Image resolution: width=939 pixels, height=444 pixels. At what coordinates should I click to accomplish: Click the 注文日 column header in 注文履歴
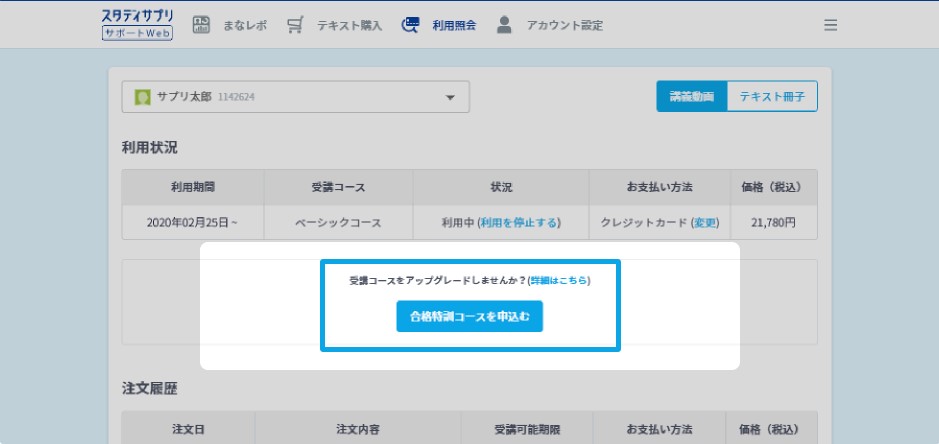click(187, 429)
